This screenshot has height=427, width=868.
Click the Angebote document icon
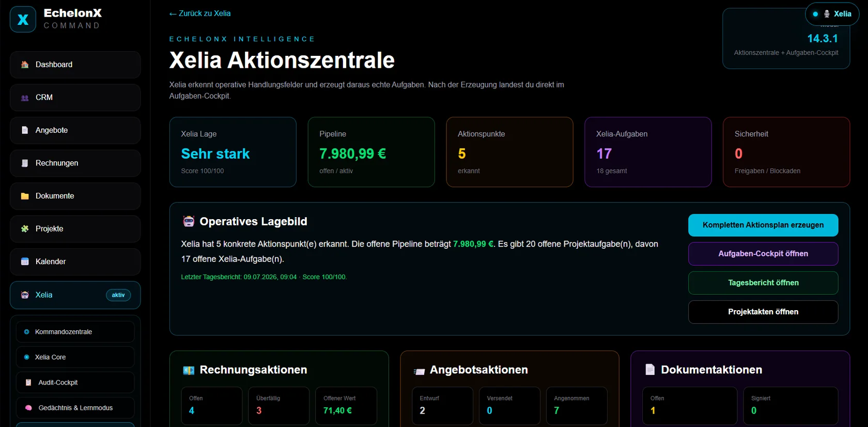coord(25,130)
